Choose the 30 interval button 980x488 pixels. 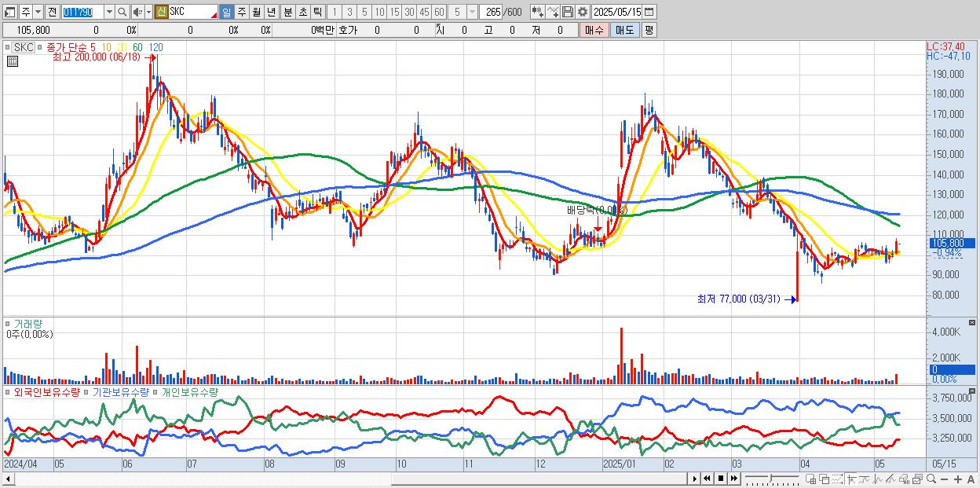(x=409, y=12)
